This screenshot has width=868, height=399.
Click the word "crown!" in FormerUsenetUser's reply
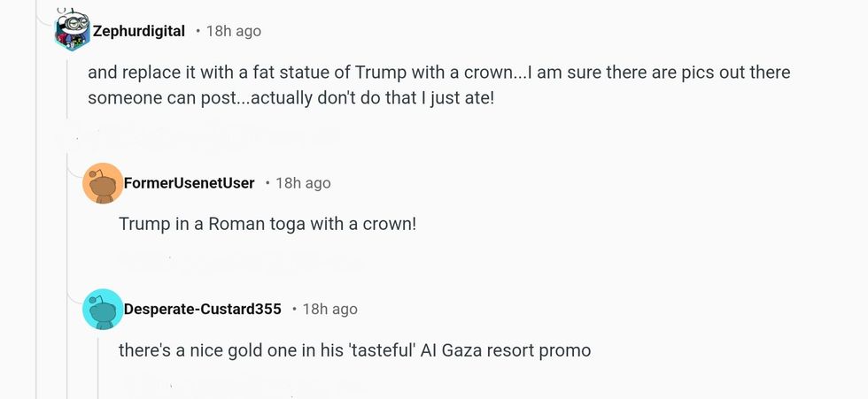[389, 224]
